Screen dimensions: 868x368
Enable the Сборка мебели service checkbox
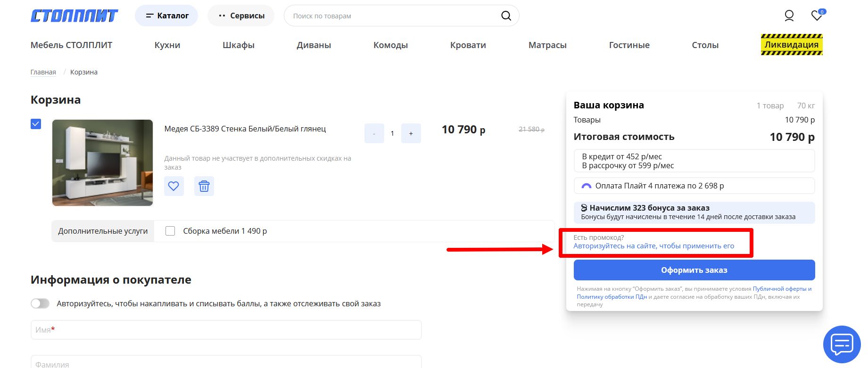point(170,231)
